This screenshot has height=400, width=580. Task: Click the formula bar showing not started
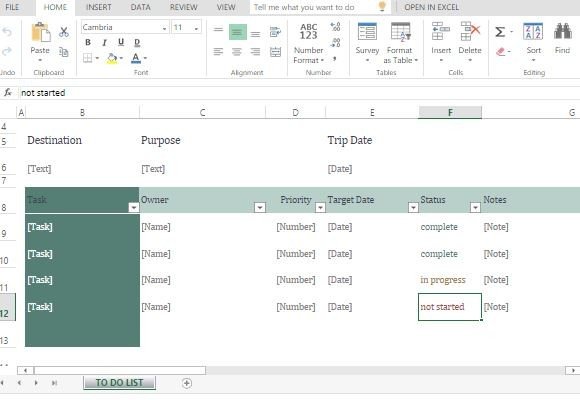tap(300, 93)
